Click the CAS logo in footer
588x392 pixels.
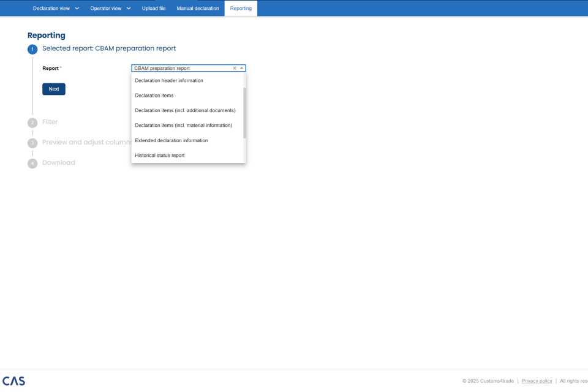13,381
